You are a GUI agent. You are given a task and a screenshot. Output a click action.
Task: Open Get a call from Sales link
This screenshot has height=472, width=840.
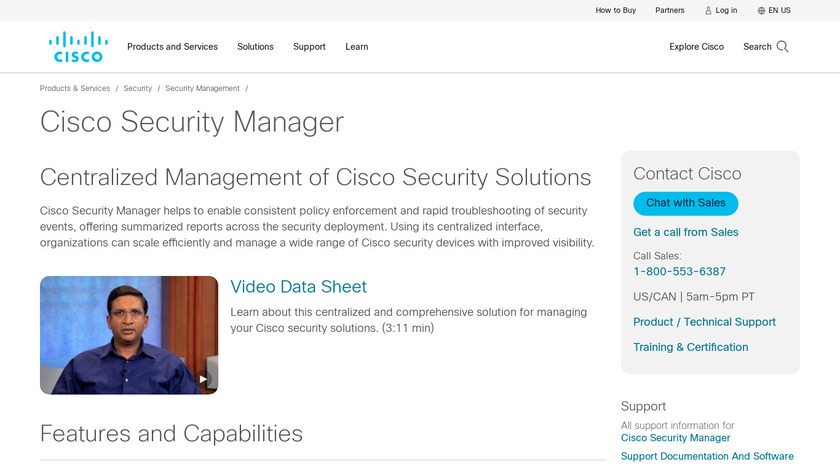click(686, 232)
